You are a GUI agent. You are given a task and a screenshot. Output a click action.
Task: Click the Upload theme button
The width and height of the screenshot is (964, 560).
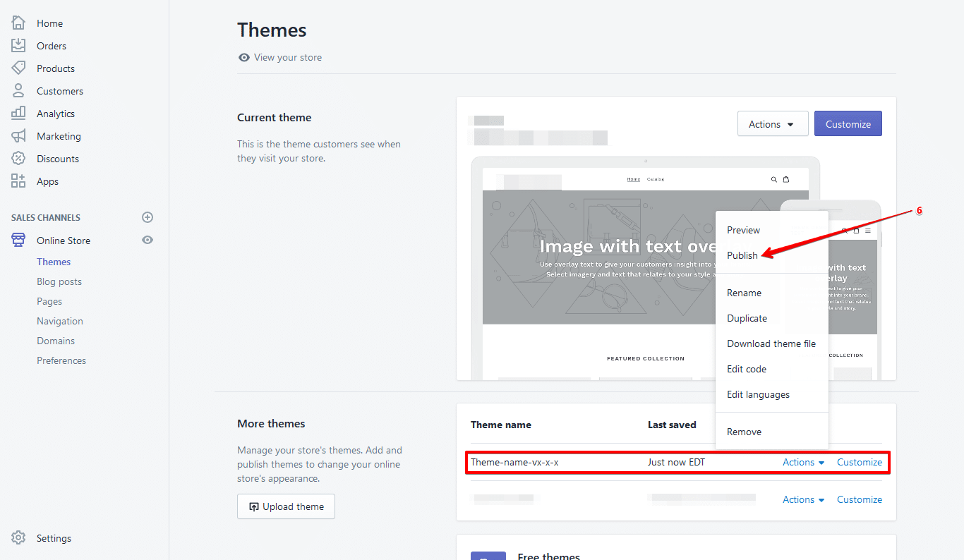tap(286, 506)
